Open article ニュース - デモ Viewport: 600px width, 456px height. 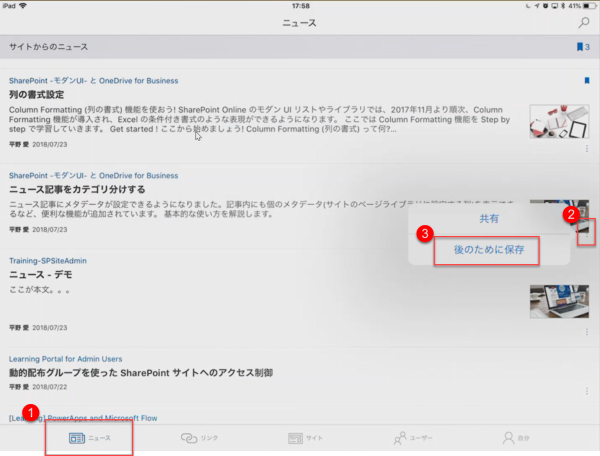[41, 275]
